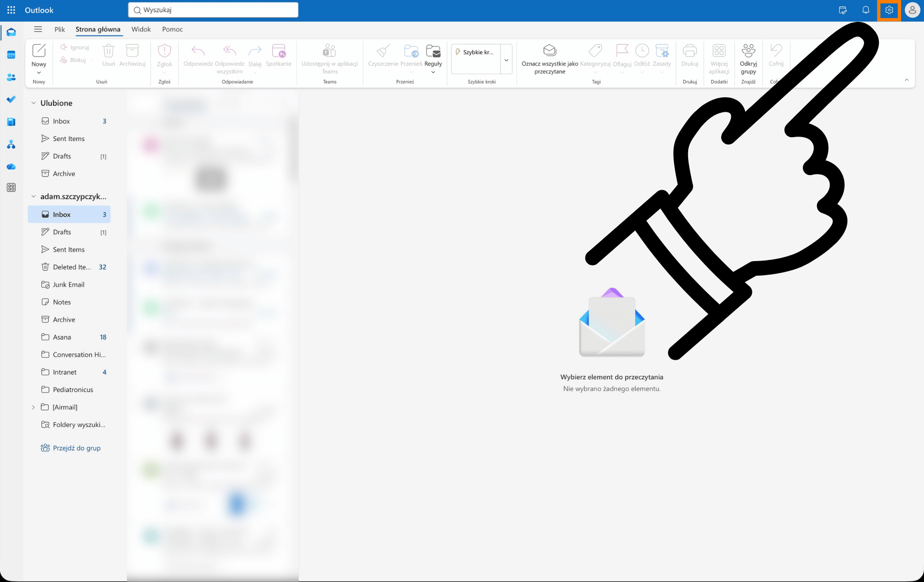This screenshot has width=924, height=582.
Task: Open the app launcher waffle icon
Action: [x=11, y=10]
